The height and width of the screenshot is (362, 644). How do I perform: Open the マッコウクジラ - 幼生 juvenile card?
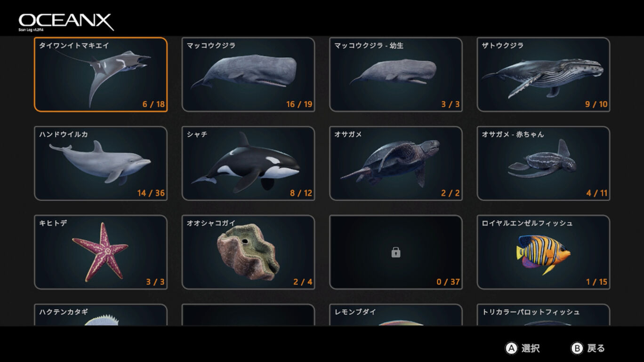click(396, 74)
